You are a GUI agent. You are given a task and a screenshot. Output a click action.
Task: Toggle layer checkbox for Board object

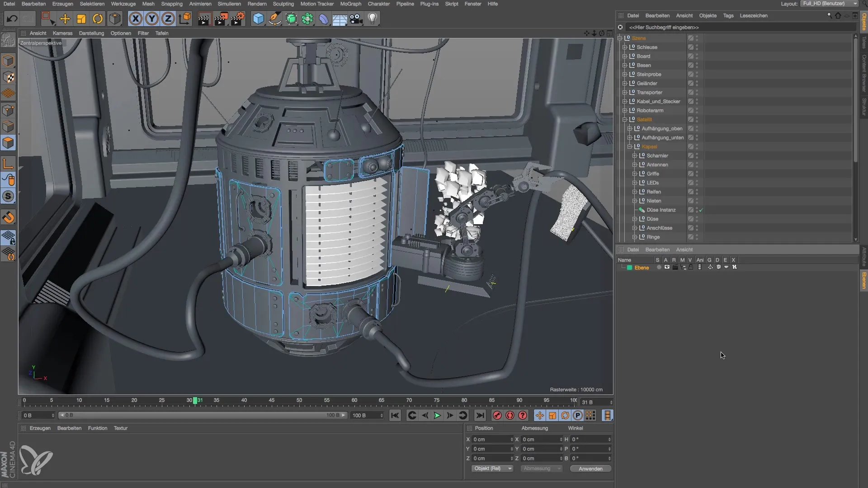[x=691, y=56]
